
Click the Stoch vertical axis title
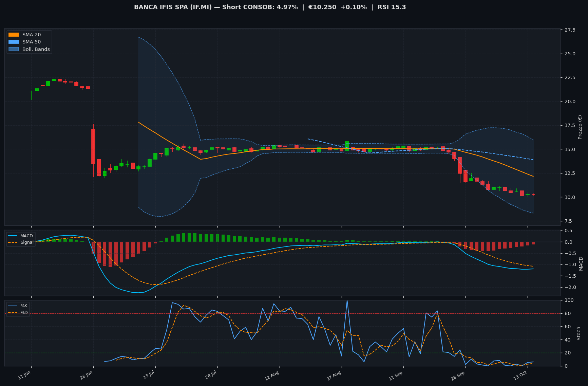579,333
